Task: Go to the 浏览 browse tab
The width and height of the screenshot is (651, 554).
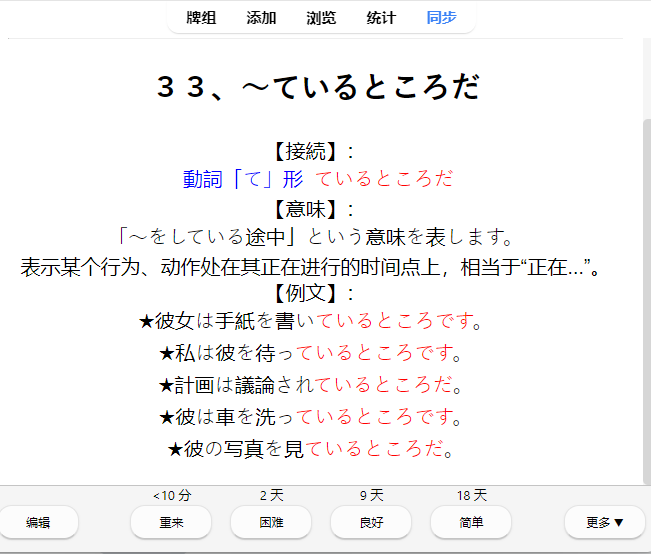Action: (321, 18)
